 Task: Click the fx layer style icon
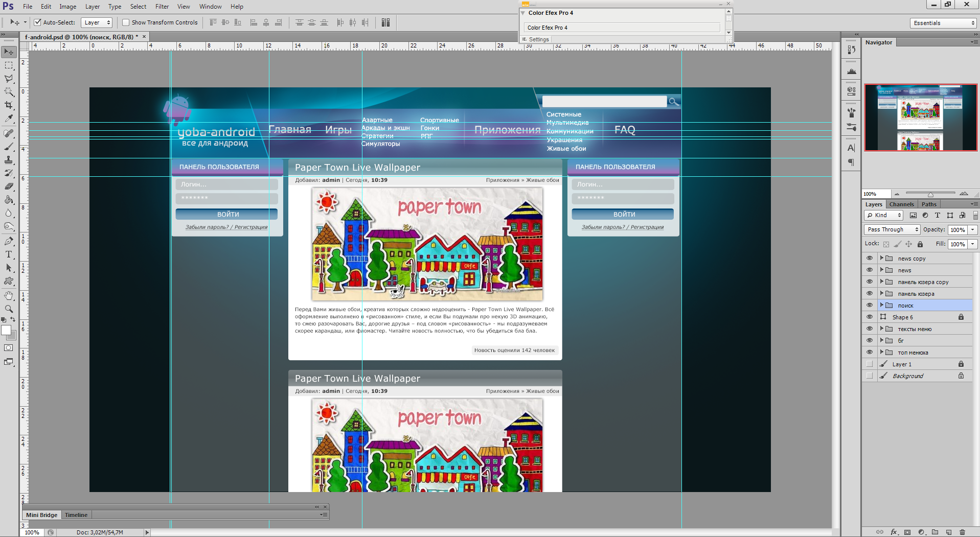tap(894, 532)
